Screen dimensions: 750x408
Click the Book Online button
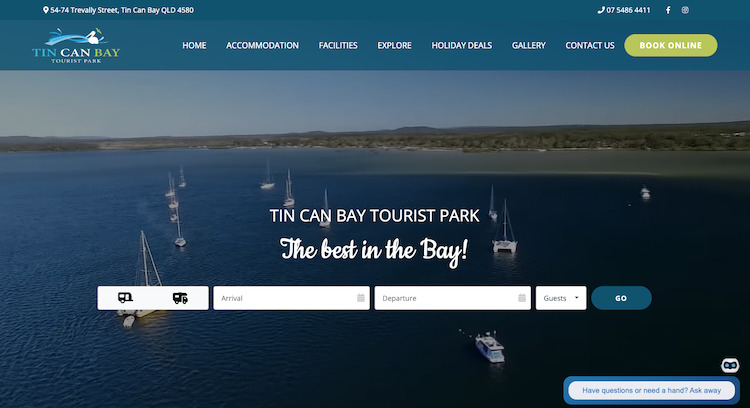[671, 45]
